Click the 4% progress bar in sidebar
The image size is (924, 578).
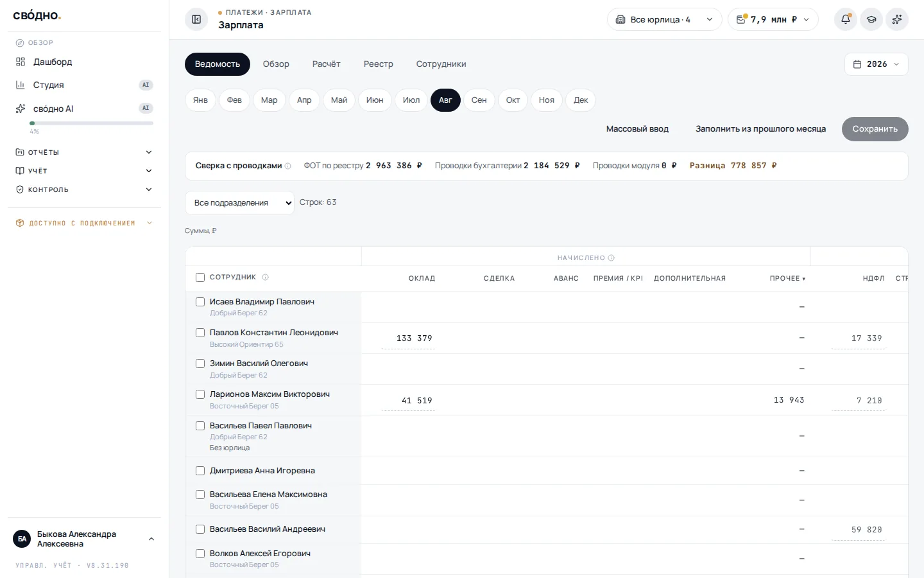pos(91,123)
